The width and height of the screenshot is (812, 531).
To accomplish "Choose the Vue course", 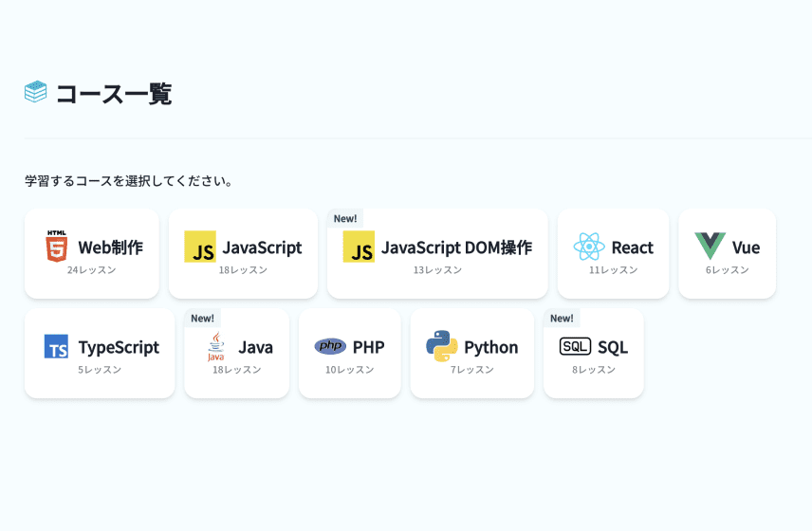I will [x=727, y=253].
